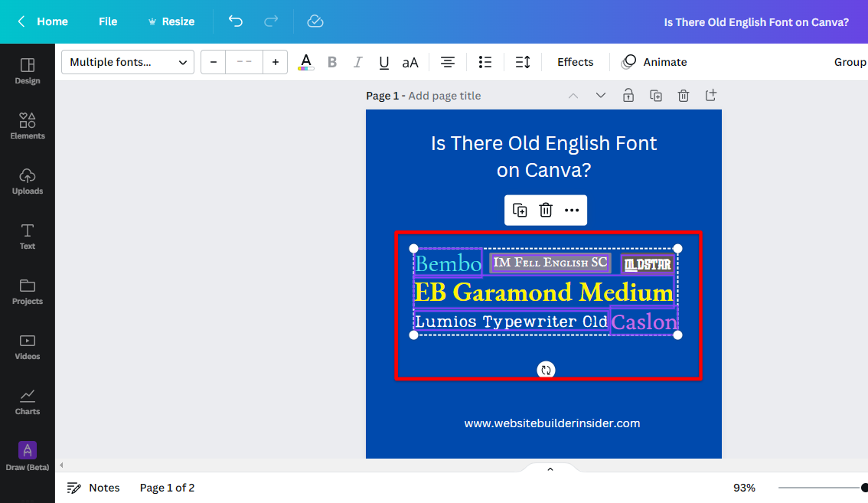Select the Draw (Beta) tool

28,456
